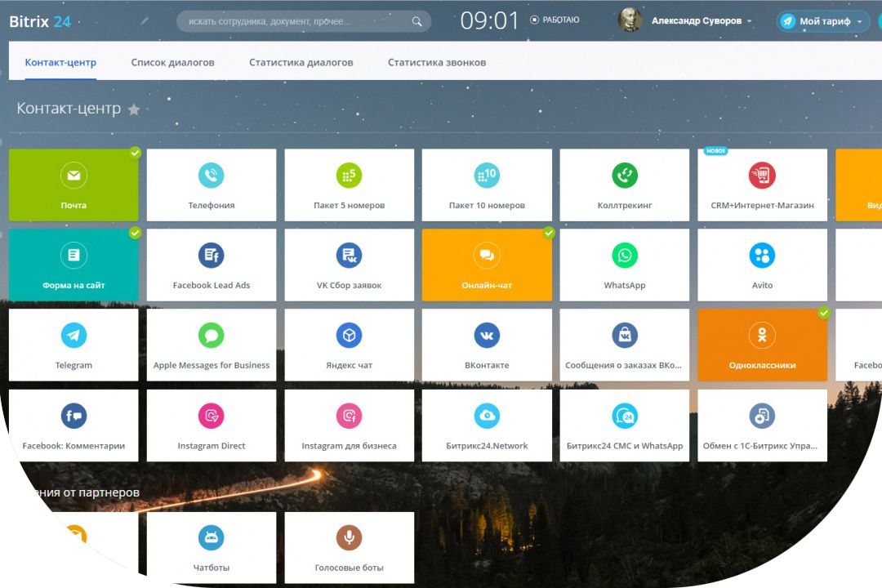Image resolution: width=882 pixels, height=588 pixels.
Task: Open the Статистика диалогов tab
Action: point(301,62)
